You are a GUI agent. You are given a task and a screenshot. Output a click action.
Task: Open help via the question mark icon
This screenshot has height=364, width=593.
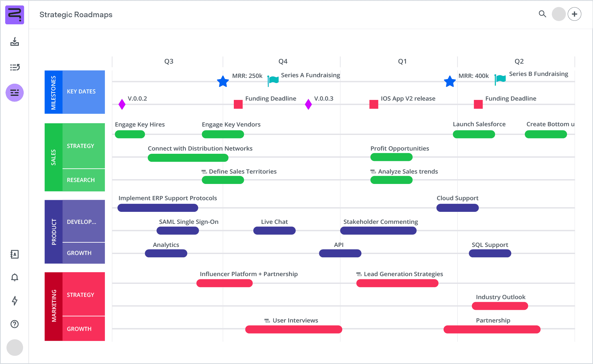coord(15,324)
